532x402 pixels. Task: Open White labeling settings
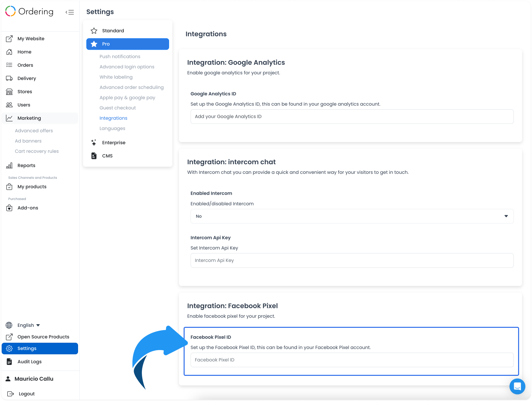click(x=116, y=77)
